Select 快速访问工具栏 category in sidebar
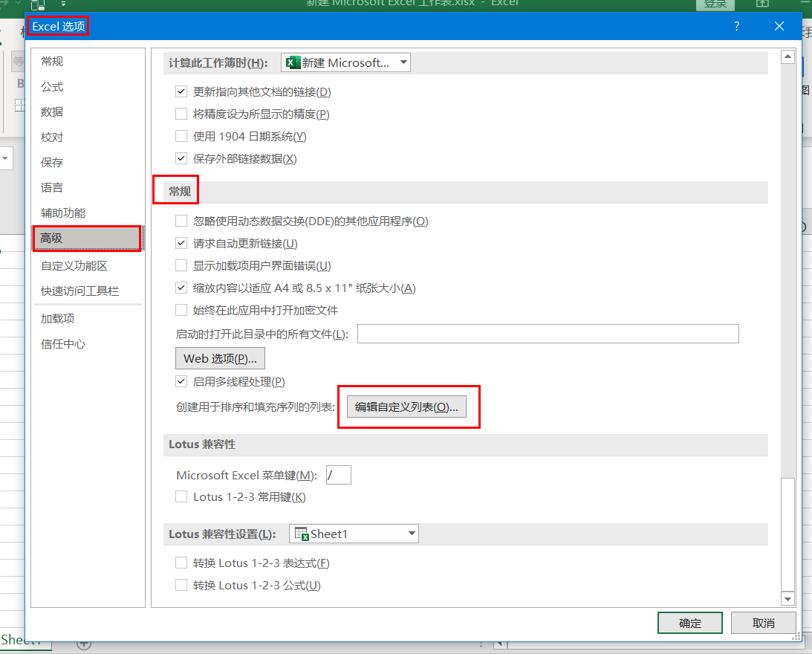812x654 pixels. (88, 291)
